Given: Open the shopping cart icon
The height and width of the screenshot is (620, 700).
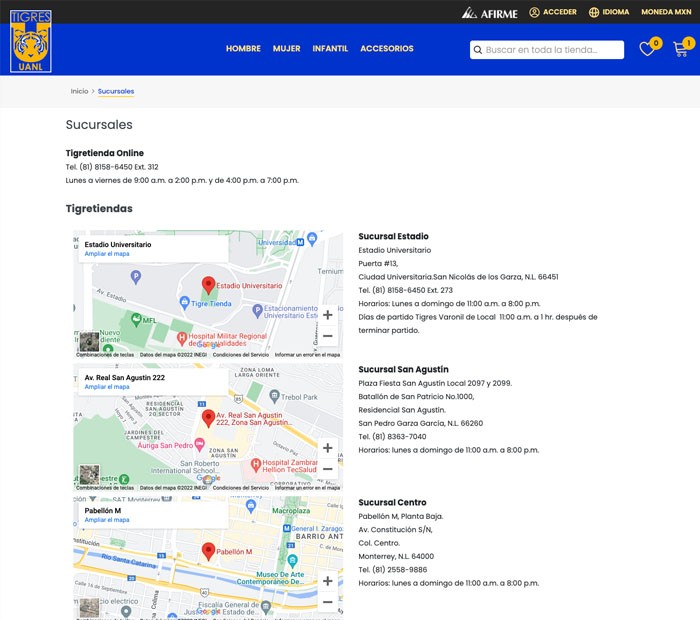Looking at the screenshot, I should [680, 49].
